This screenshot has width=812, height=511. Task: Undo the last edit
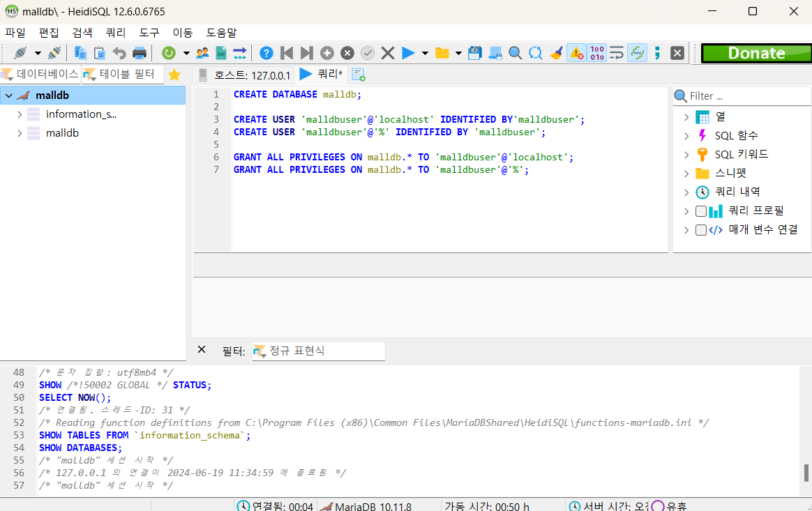point(119,53)
